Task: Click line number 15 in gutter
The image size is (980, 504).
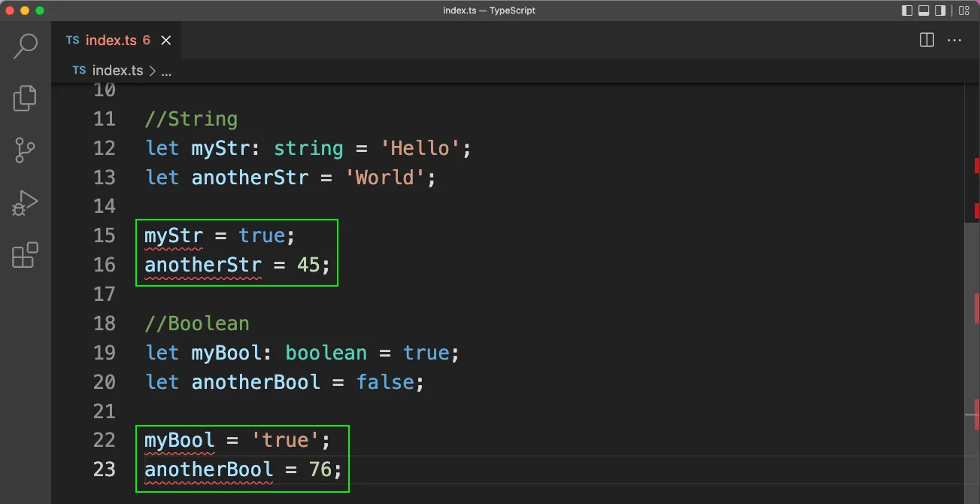Action: [105, 235]
